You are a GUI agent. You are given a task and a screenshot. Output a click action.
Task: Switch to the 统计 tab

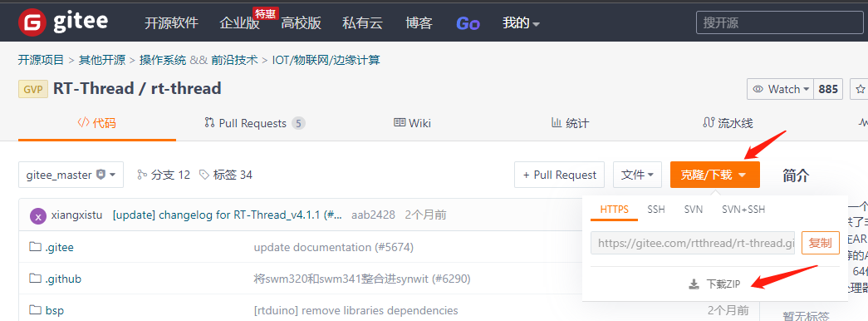(x=570, y=123)
